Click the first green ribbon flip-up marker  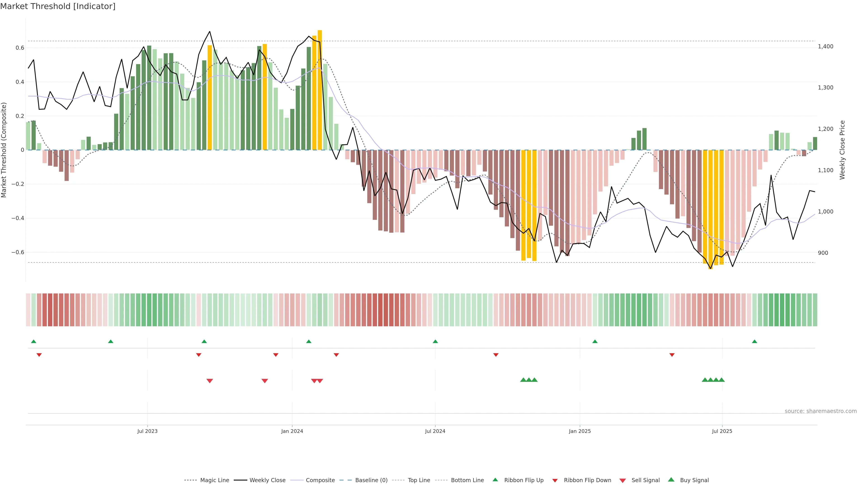pyautogui.click(x=34, y=342)
